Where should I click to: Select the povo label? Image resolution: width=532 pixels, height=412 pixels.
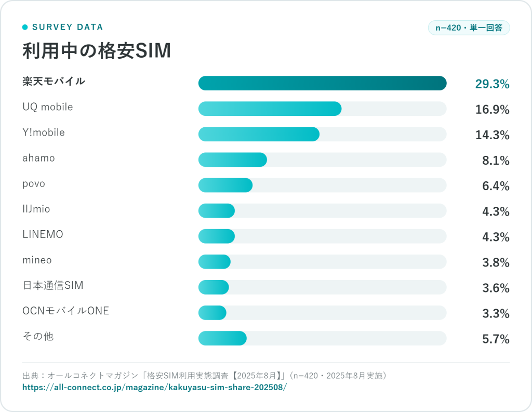[34, 183]
